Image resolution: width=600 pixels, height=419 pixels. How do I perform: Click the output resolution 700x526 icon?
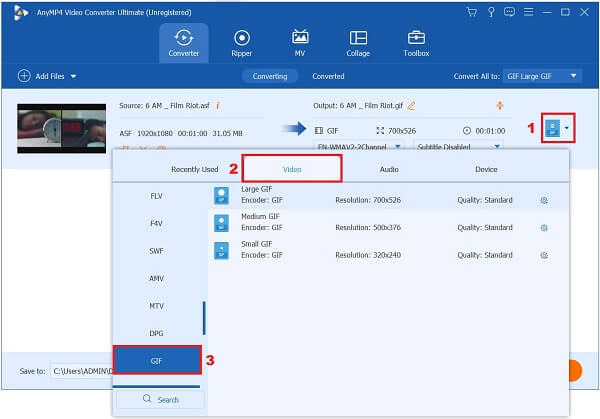[x=380, y=131]
